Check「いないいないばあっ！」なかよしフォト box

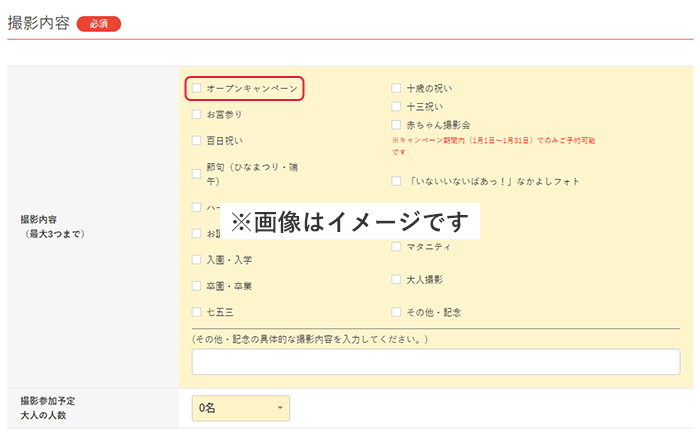pos(397,181)
